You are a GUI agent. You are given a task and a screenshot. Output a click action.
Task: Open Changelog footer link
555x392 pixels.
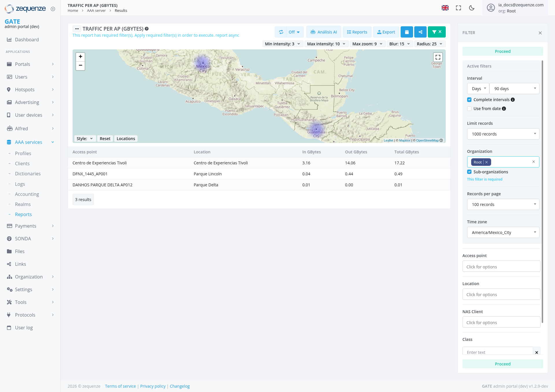click(x=180, y=386)
